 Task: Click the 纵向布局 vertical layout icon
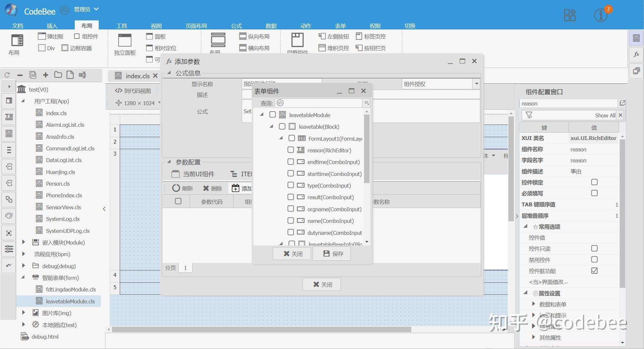243,36
